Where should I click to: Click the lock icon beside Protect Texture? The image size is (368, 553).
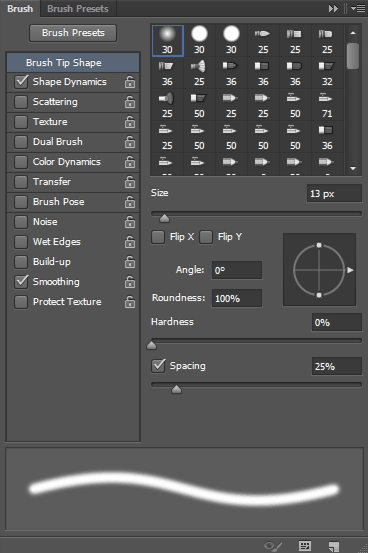130,302
